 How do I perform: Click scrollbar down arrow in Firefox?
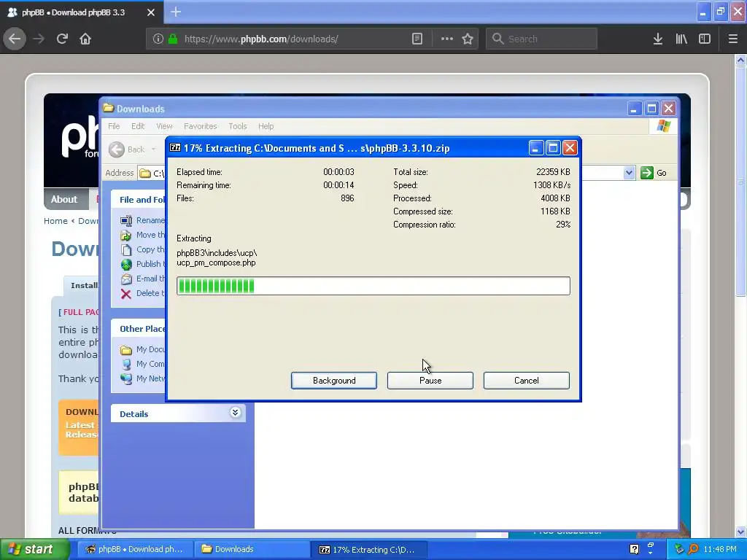[x=740, y=532]
